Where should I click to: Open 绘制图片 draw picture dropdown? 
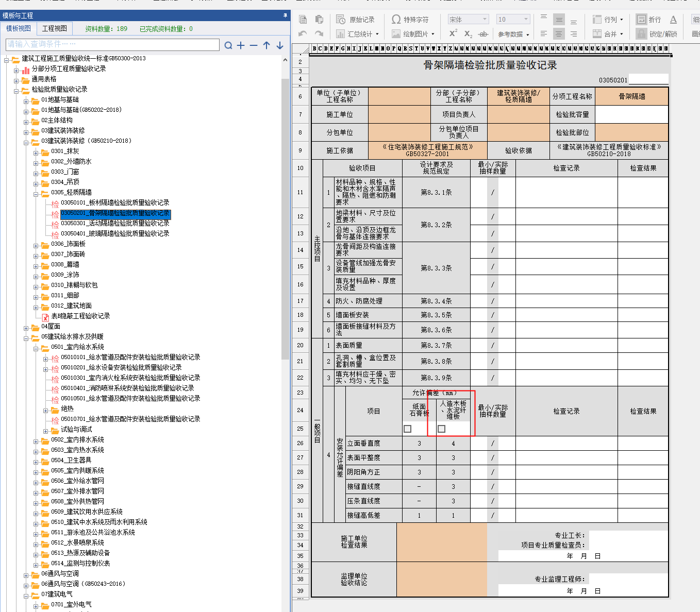[x=413, y=34]
